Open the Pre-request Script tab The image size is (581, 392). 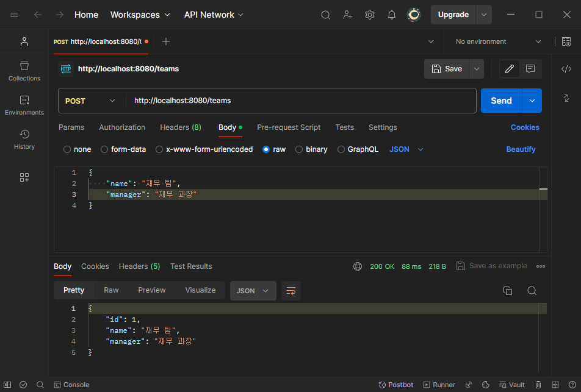[x=289, y=127]
